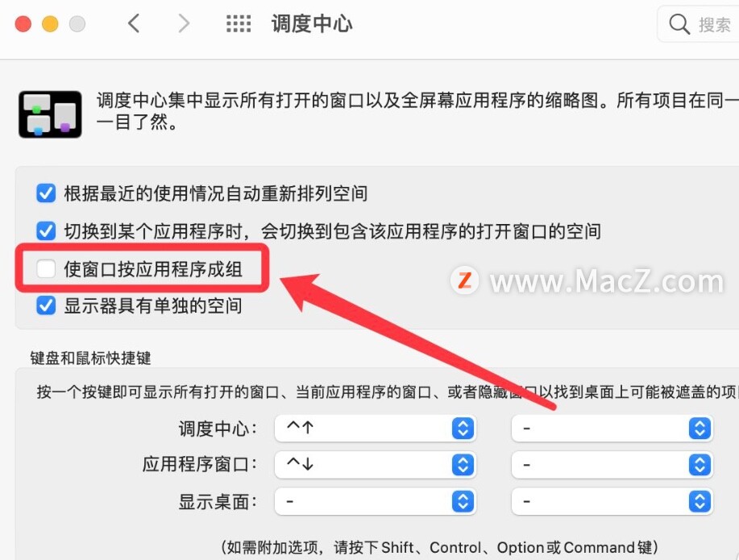Uncheck 根据最近的使用情况自动重新排列空间

click(x=46, y=193)
